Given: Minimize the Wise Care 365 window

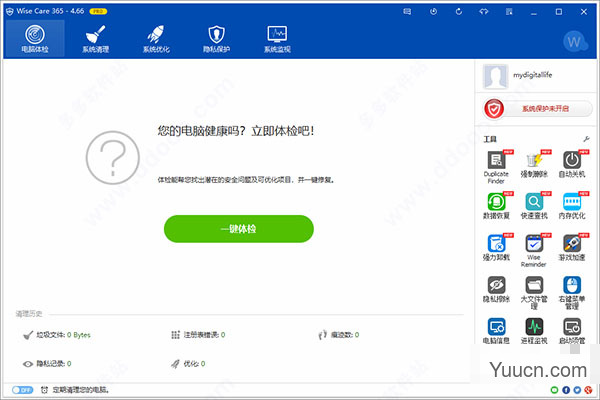Looking at the screenshot, I should click(x=534, y=12).
